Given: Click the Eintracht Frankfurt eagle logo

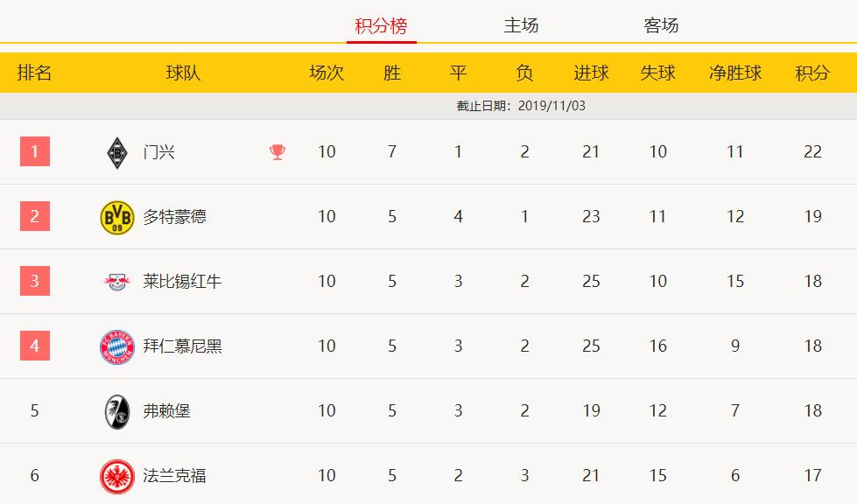Looking at the screenshot, I should click(117, 476).
